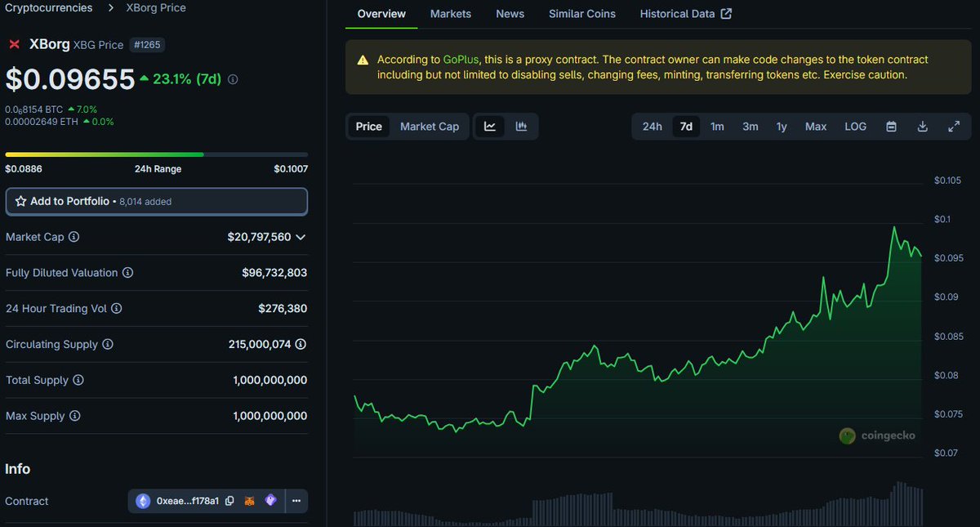Click the Ethereum logo in contract row
Screen dimensions: 980x527
143,501
